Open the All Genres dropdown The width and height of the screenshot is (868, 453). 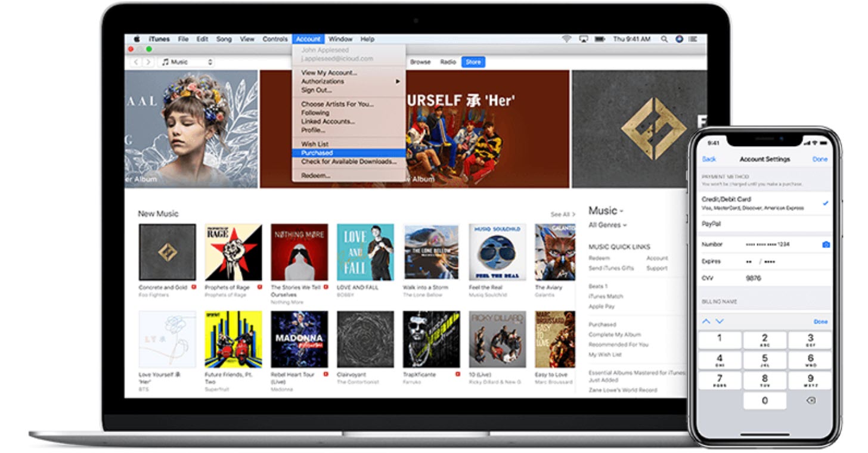607,225
